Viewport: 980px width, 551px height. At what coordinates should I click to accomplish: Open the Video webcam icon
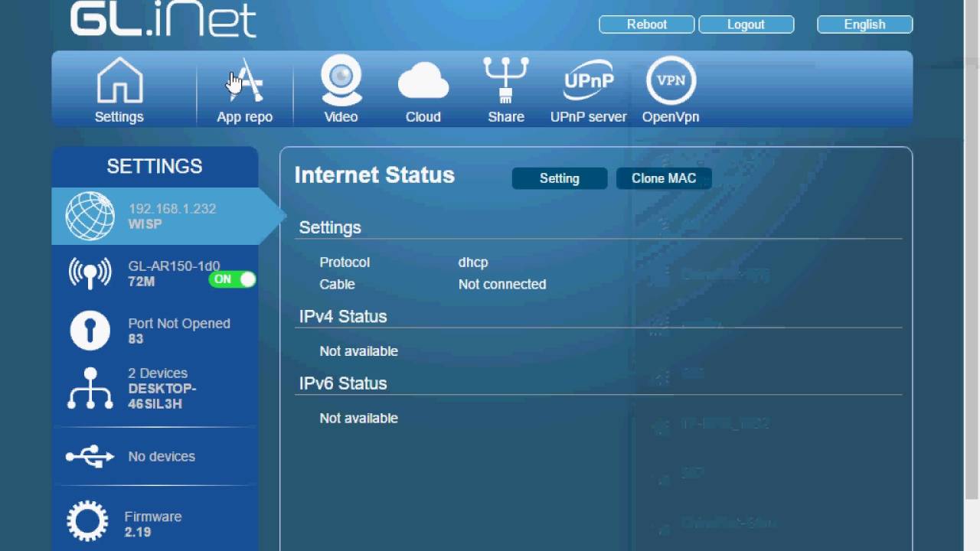[341, 80]
